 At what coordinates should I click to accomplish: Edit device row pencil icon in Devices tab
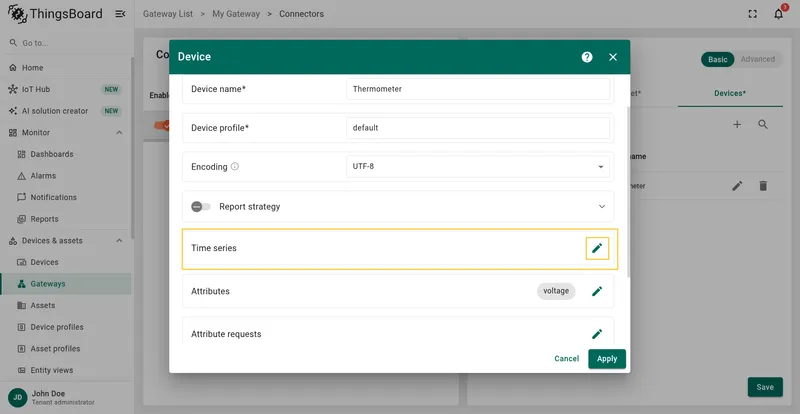[737, 186]
